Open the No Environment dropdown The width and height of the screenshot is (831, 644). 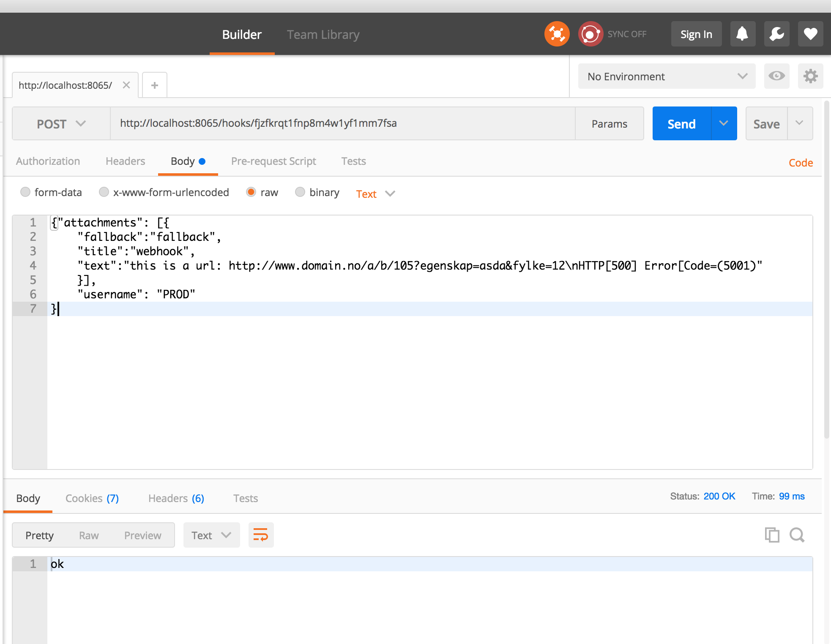point(667,76)
